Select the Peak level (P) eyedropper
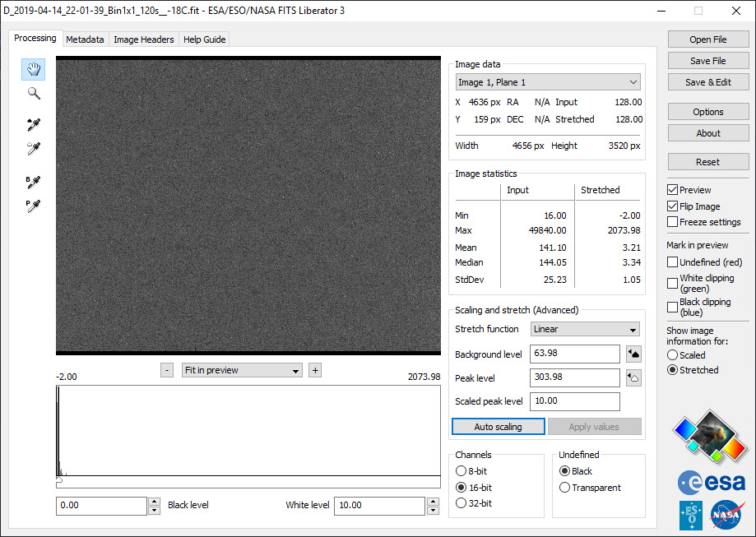Screen dimensions: 756x537 tap(33, 206)
